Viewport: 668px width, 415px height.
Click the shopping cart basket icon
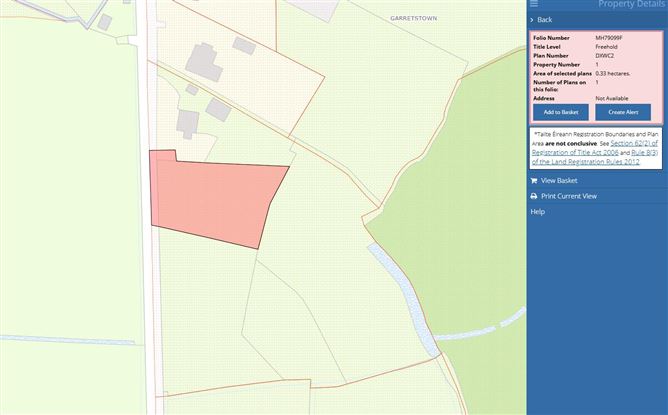[534, 181]
